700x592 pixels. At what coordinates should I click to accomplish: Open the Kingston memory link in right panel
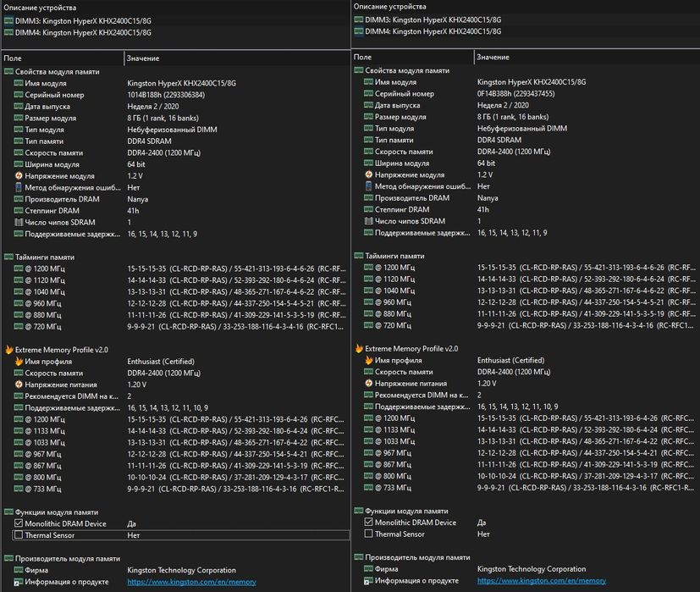click(x=542, y=580)
